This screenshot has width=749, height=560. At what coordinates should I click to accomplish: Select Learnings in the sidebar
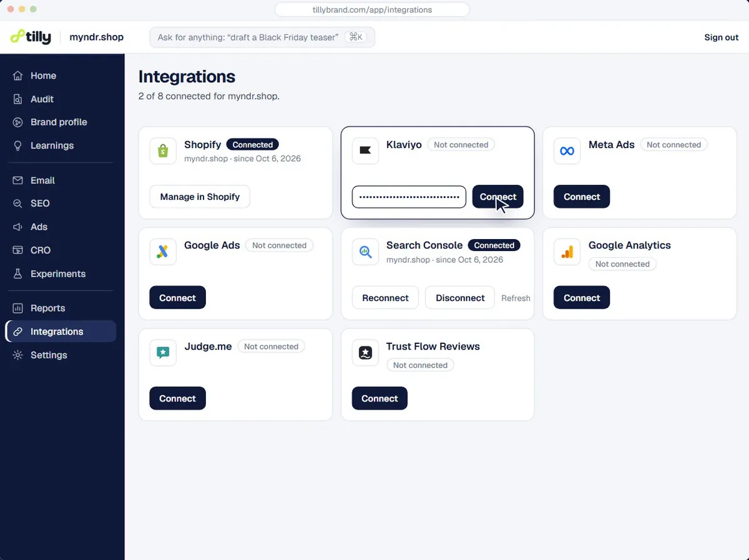(x=61, y=145)
